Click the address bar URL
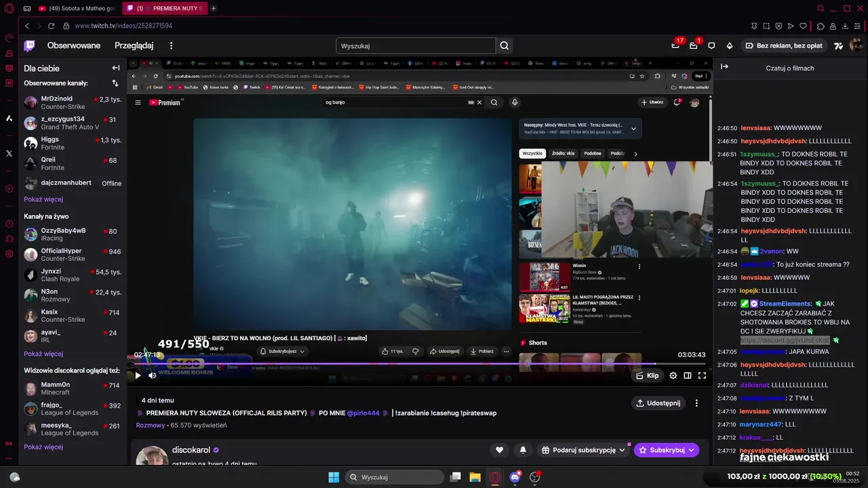This screenshot has height=488, width=868. coord(123,26)
